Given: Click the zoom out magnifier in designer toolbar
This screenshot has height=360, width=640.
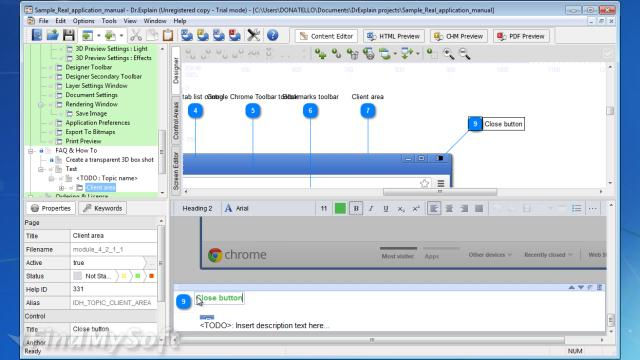Looking at the screenshot, I should pyautogui.click(x=465, y=53).
